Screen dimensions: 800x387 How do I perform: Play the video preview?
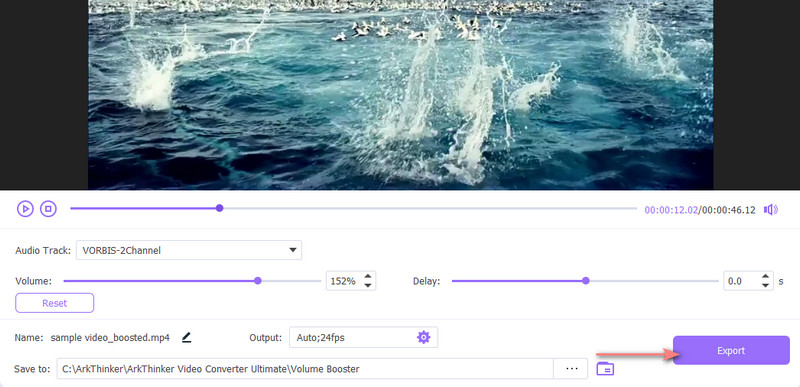point(25,209)
